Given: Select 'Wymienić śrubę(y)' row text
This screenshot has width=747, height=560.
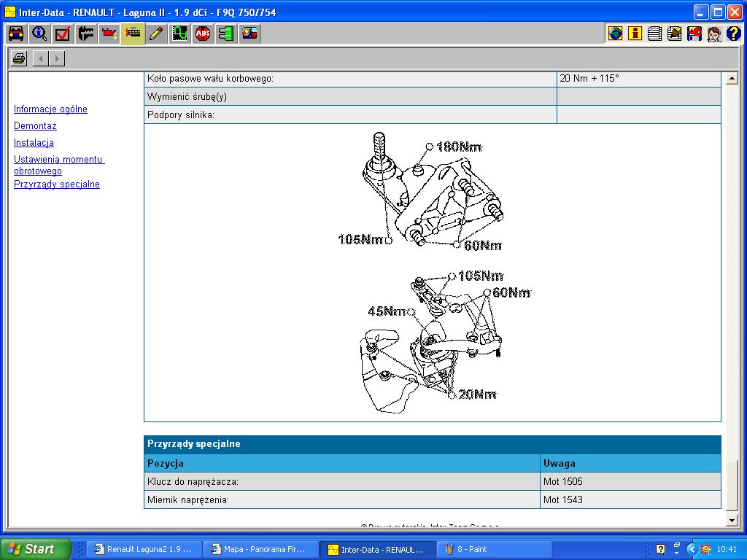Looking at the screenshot, I should click(187, 97).
